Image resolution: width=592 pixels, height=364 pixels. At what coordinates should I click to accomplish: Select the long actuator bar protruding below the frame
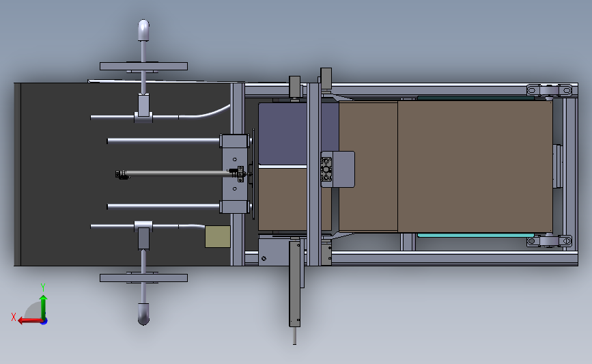(x=294, y=283)
